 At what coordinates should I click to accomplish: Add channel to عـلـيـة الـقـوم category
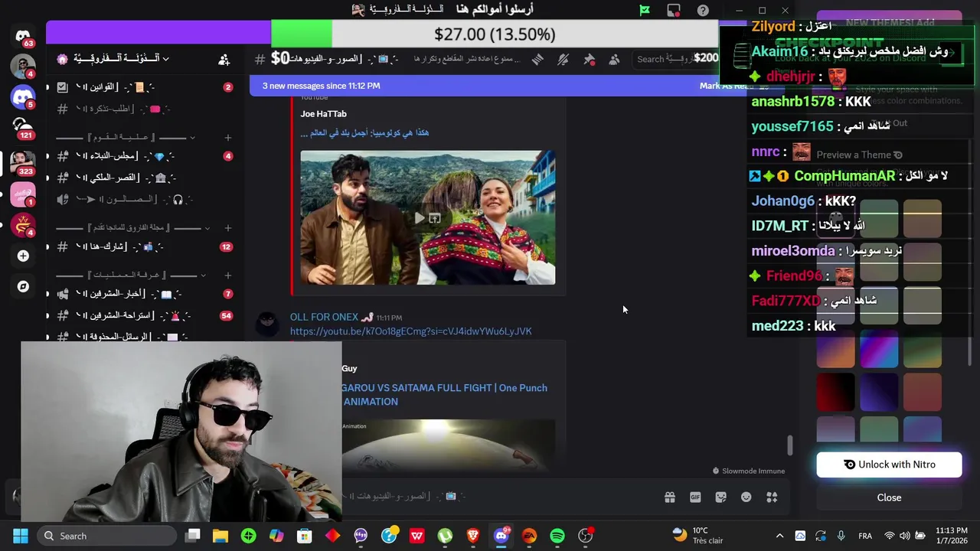tap(227, 138)
